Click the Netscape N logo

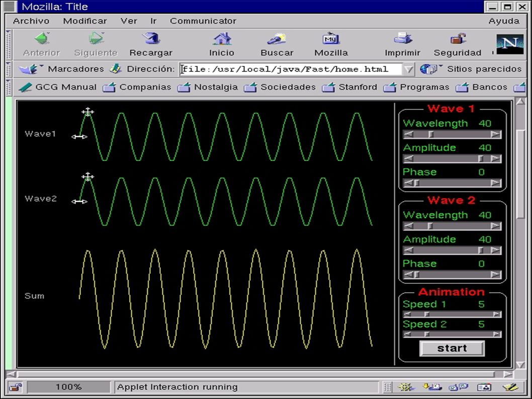click(x=509, y=44)
